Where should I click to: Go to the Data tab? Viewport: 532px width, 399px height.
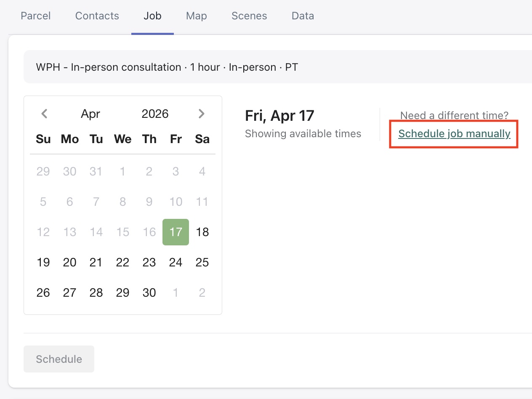coord(303,16)
